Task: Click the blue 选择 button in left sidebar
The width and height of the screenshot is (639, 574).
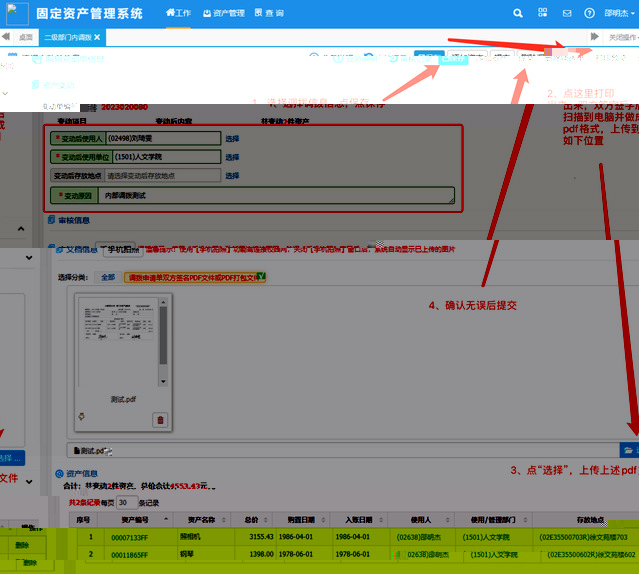Action: pos(12,458)
